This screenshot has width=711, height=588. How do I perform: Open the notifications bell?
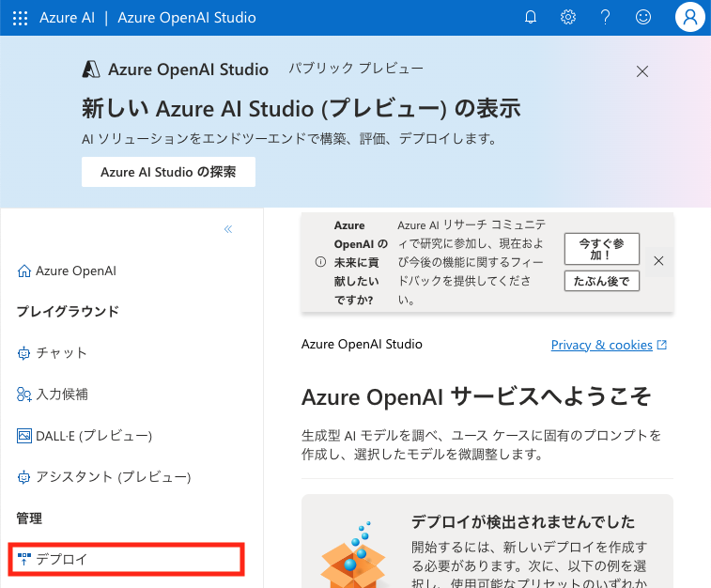pos(531,18)
